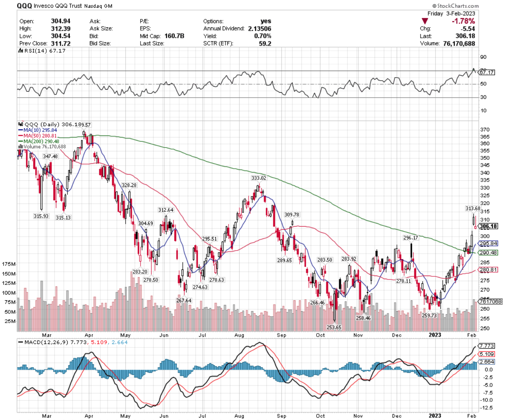Click the Low value 304.54
Viewport: 505px width, 420px height.
(61, 36)
